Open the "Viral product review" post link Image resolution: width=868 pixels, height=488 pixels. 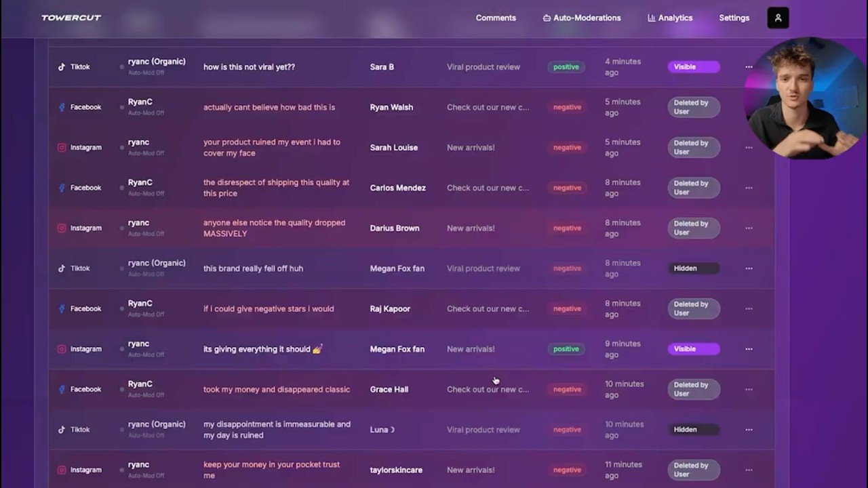coord(484,67)
